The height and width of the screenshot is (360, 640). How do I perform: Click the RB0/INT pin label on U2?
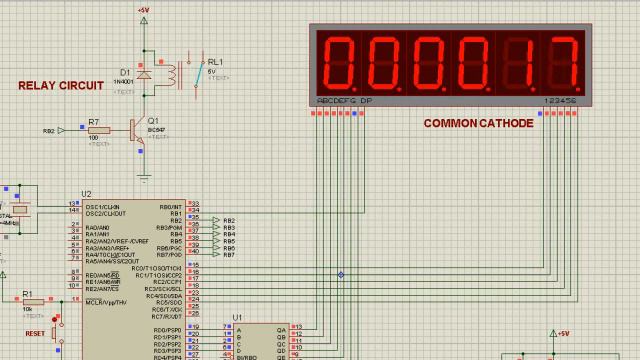coord(171,207)
